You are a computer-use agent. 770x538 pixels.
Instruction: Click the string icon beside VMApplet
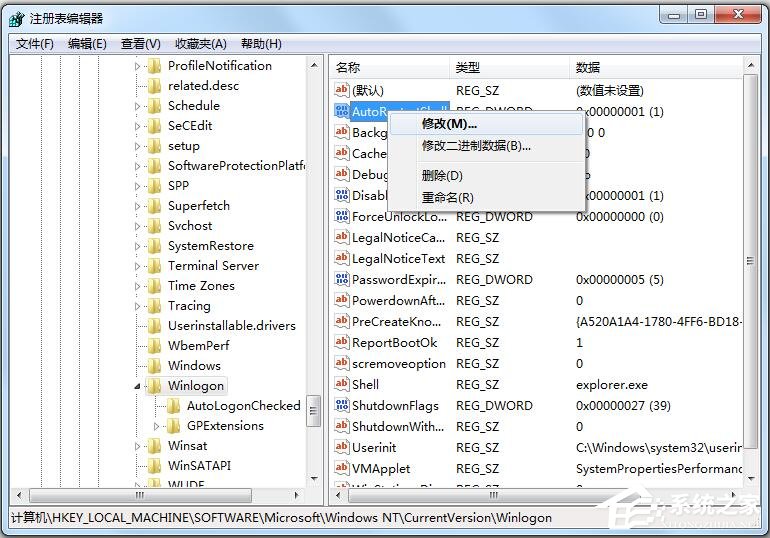pos(342,468)
